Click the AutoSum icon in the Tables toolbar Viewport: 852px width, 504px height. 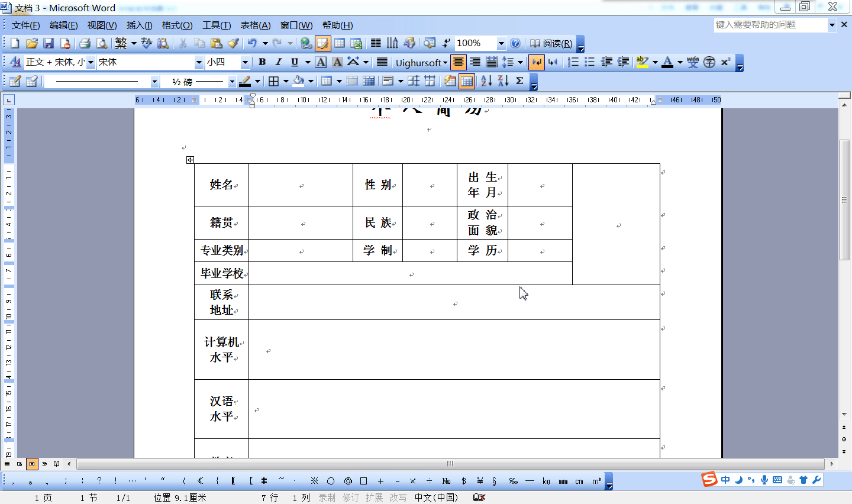click(x=518, y=81)
